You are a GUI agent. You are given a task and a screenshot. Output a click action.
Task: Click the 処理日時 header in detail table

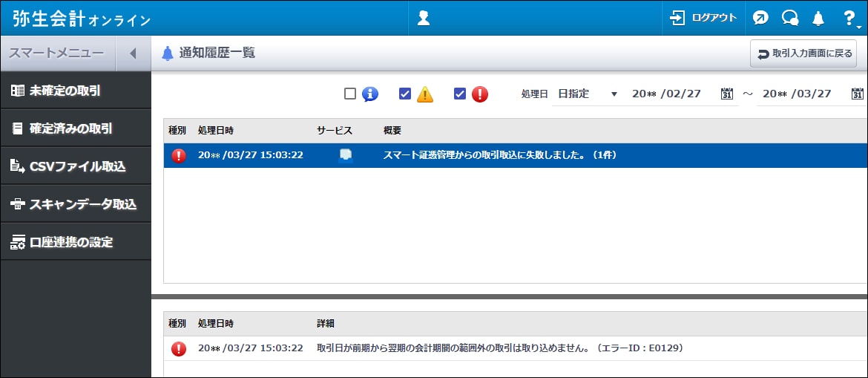tap(216, 324)
